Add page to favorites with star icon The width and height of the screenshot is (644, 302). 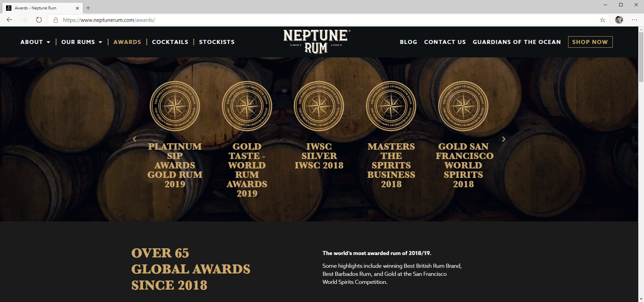[602, 20]
